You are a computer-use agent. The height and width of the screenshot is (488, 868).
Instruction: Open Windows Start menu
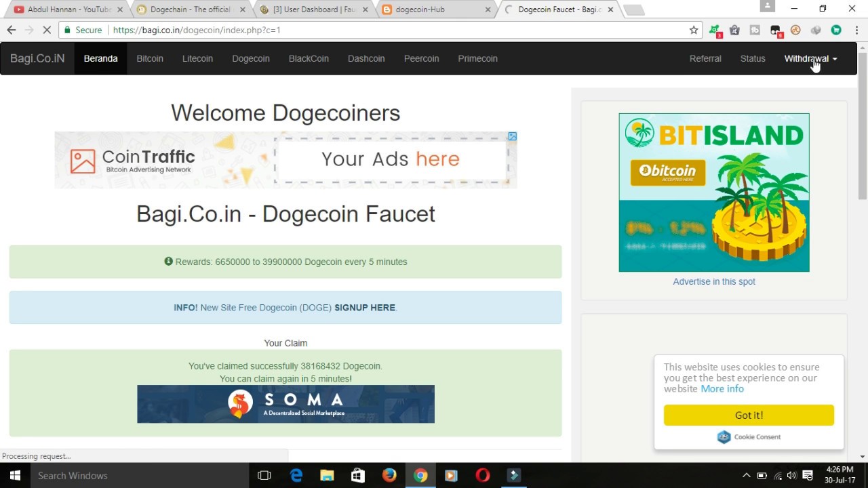tap(15, 475)
